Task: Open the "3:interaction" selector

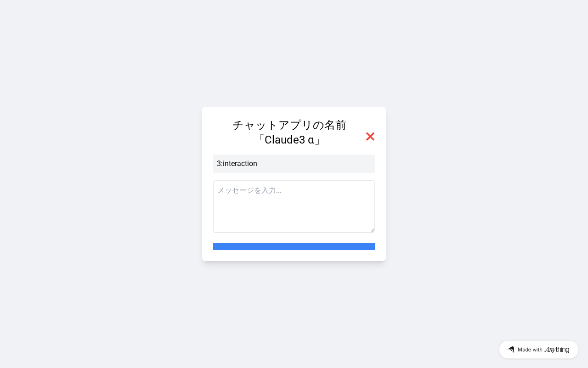Action: (294, 164)
